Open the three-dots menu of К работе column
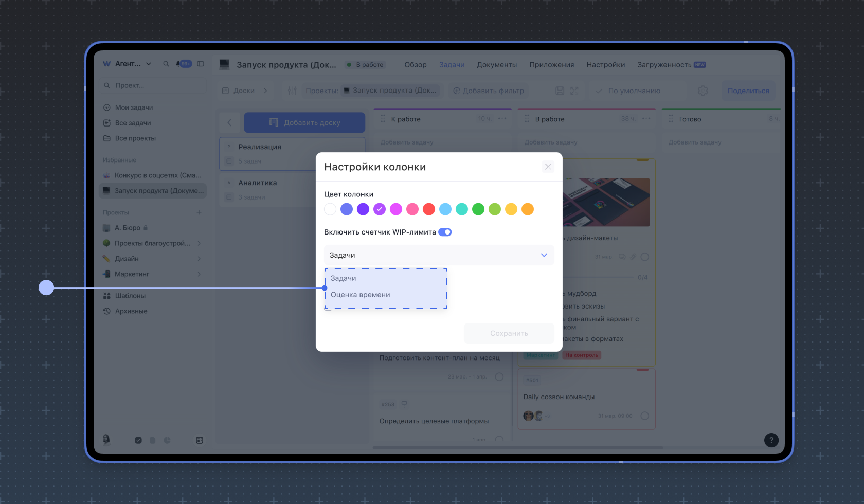 502,119
